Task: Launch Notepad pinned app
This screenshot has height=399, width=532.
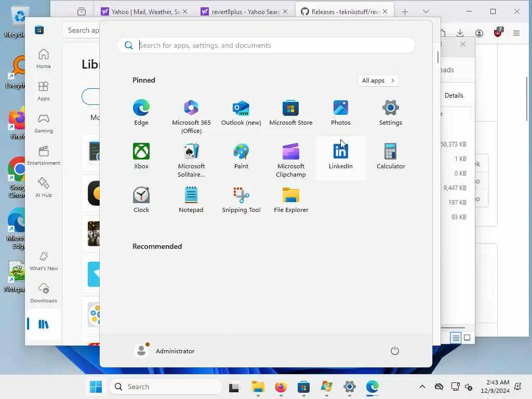Action: click(x=191, y=200)
